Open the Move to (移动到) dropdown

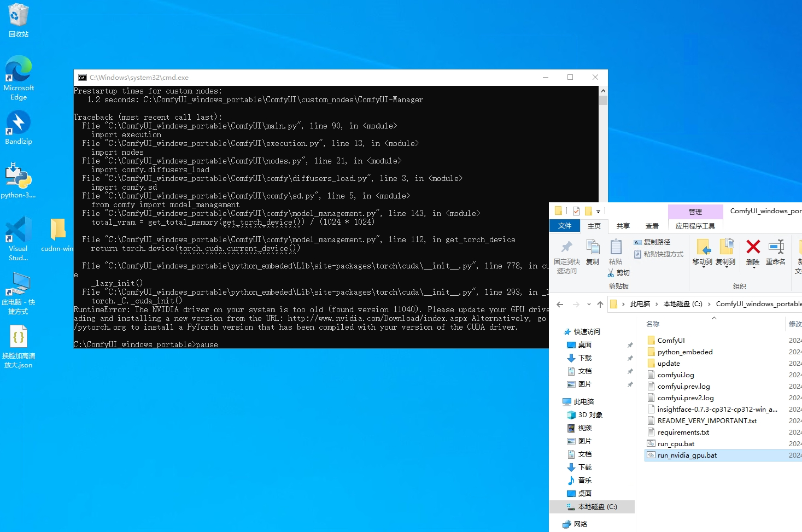(x=703, y=254)
